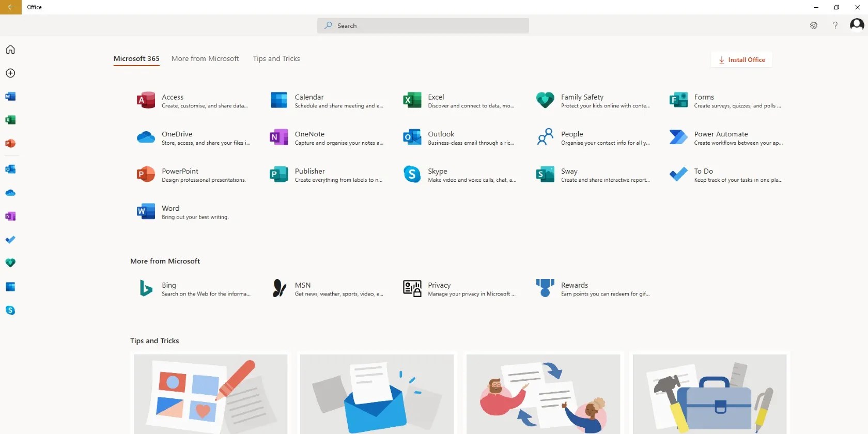The width and height of the screenshot is (868, 434).
Task: Select the OneDrive cloud icon in the sidebar
Action: point(10,193)
